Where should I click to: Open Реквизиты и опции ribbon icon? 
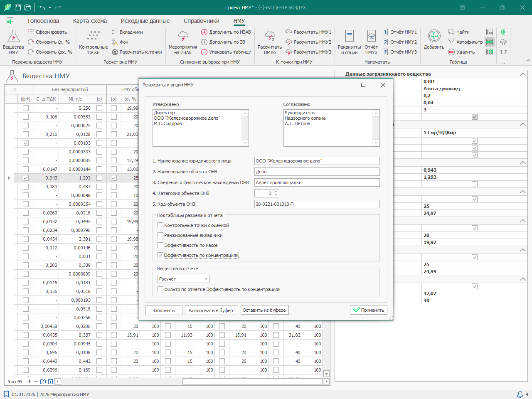tap(349, 37)
